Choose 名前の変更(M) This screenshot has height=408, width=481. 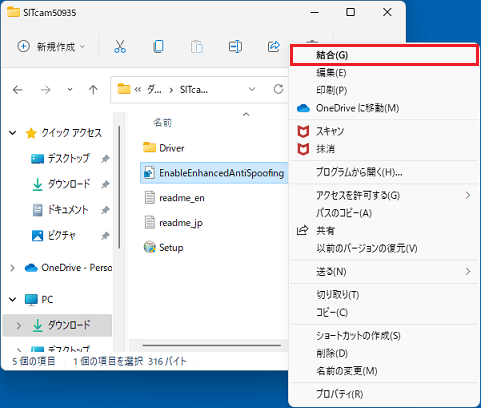point(384,371)
